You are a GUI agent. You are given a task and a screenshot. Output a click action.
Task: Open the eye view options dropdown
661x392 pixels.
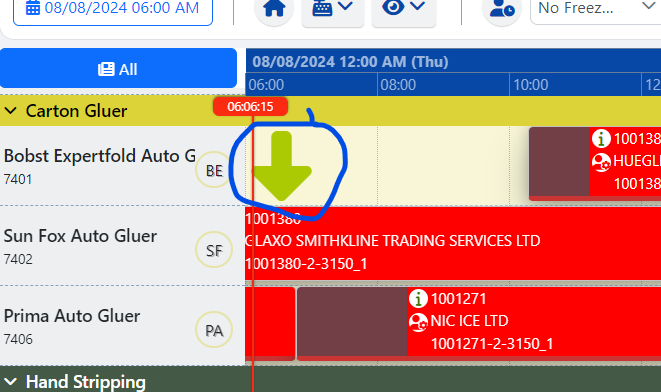403,8
